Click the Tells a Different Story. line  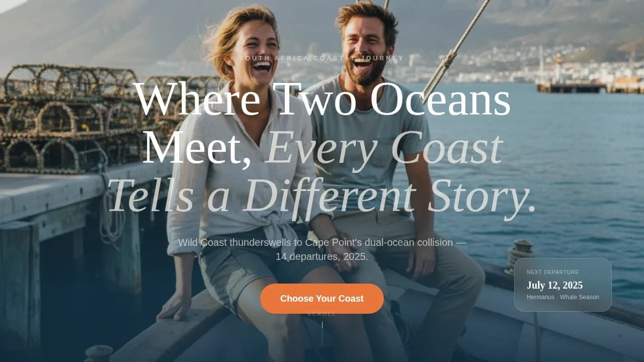pyautogui.click(x=322, y=195)
